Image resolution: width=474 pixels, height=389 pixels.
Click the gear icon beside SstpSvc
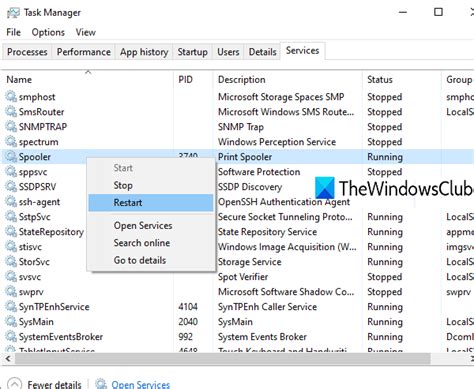[11, 217]
